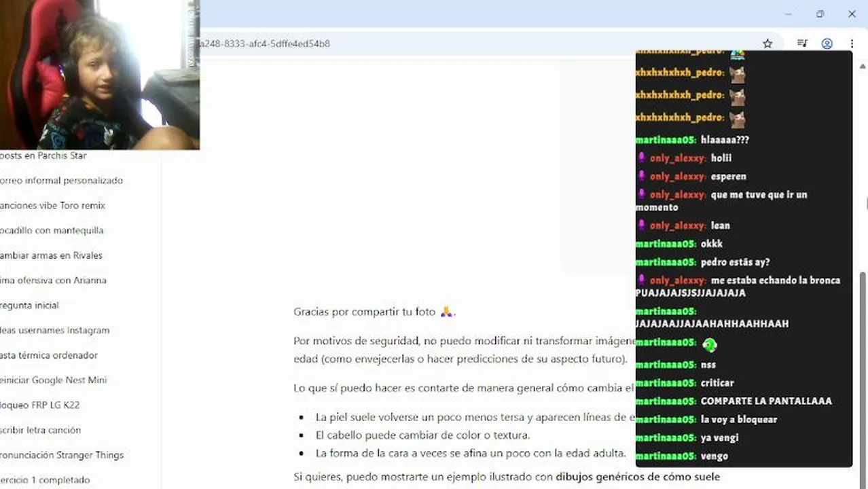
Task: Open the 'Cambiar armas en Rivales' chat
Action: click(51, 255)
